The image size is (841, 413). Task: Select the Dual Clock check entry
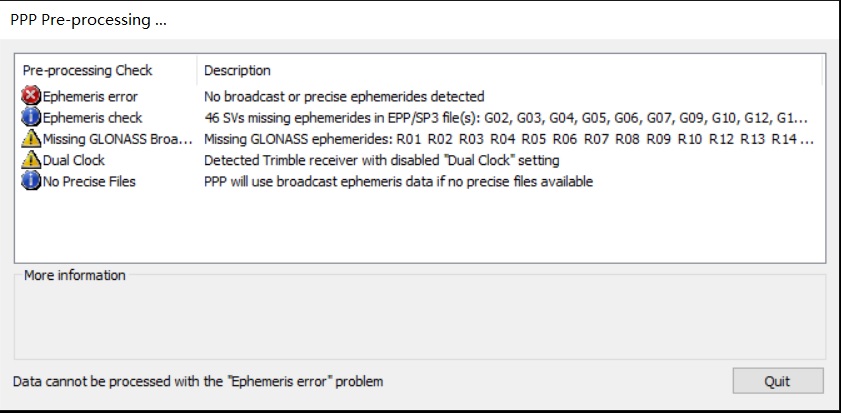click(x=73, y=160)
